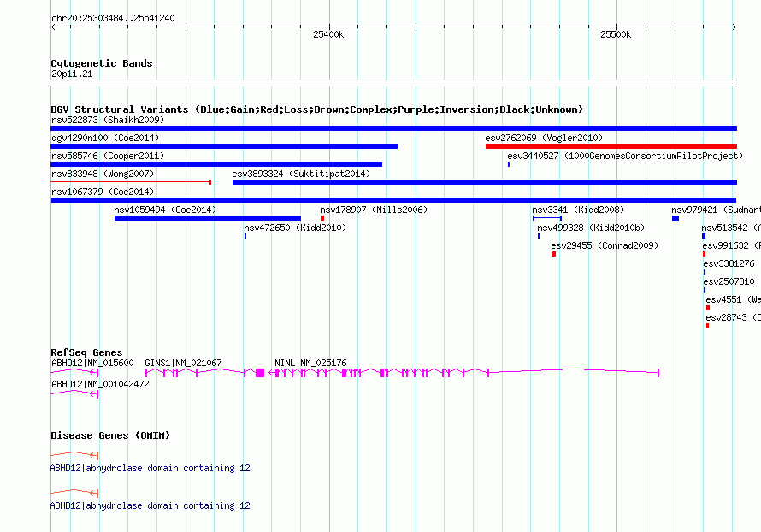The image size is (761, 532).
Task: Select the nsv1059494 (Coe2014) blue bar
Action: (x=208, y=218)
